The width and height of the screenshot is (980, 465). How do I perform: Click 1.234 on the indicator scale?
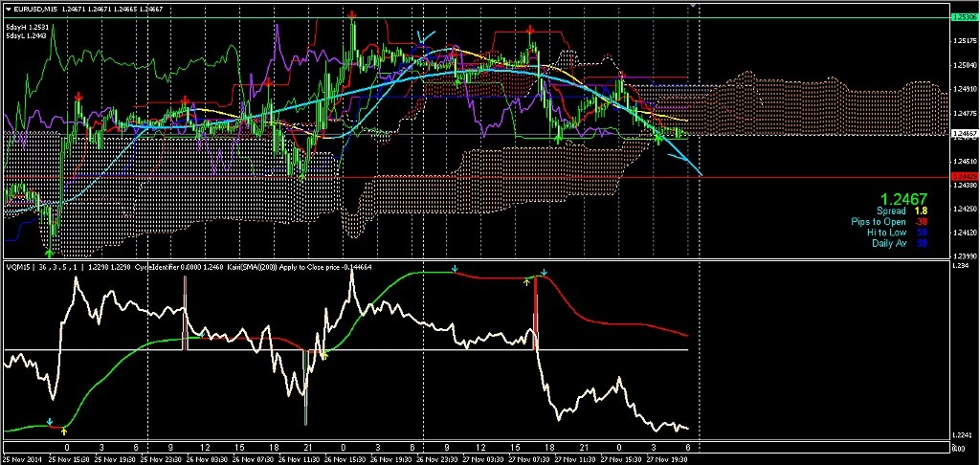point(959,266)
